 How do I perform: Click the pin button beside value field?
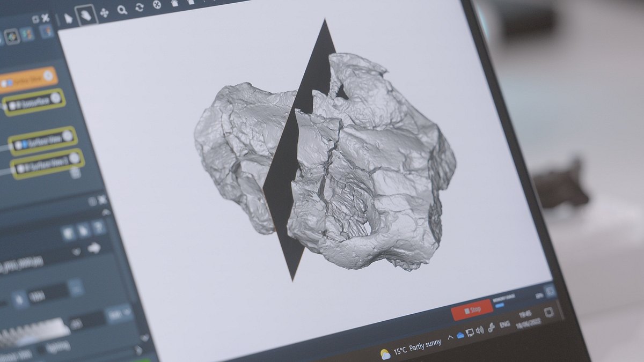point(20,300)
